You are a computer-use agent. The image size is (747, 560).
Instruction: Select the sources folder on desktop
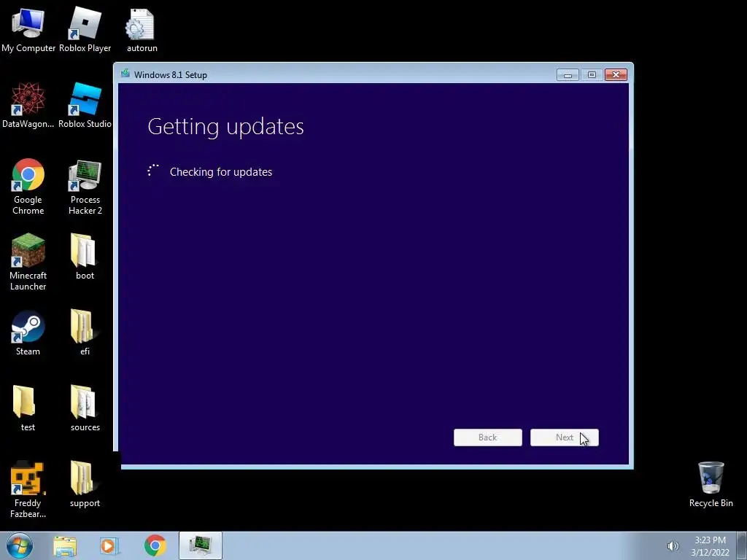coord(85,408)
